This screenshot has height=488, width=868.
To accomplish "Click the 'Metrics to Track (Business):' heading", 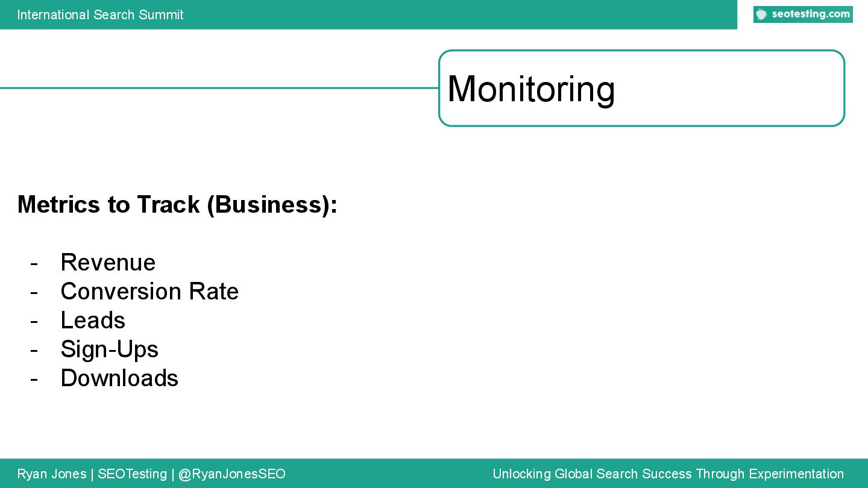I will tap(177, 204).
